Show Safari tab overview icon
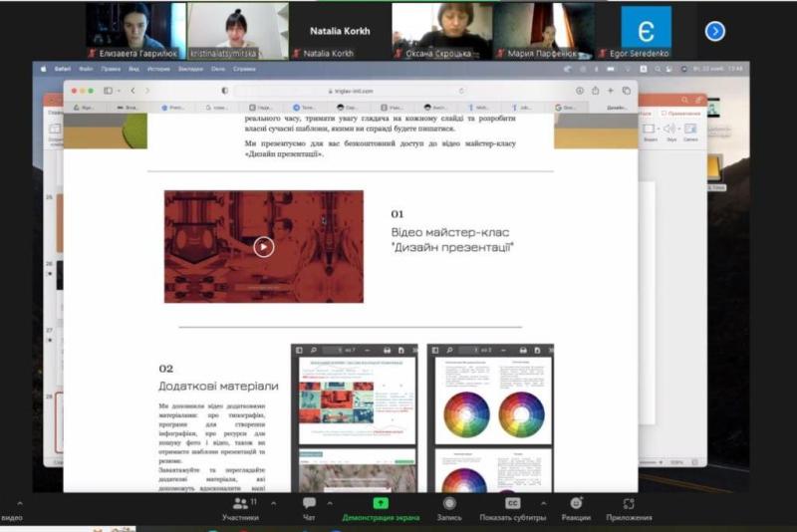Viewport: 797px width, 532px height. click(x=627, y=91)
